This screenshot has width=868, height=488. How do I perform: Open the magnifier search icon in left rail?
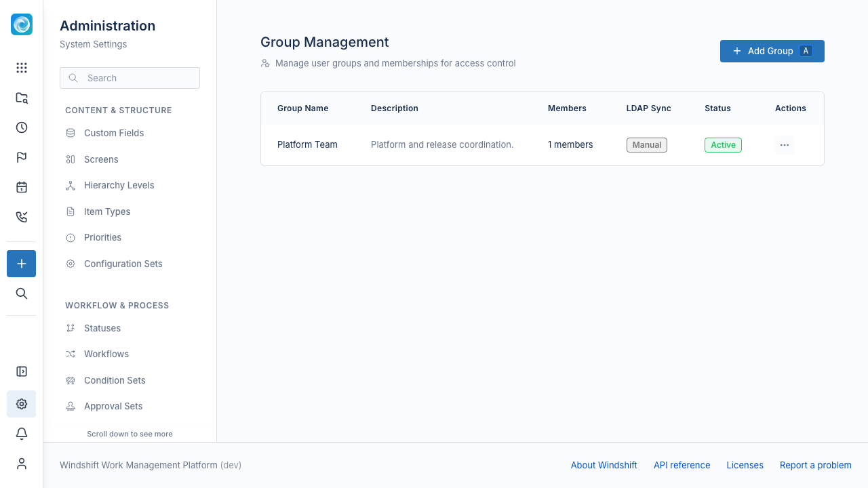coord(22,293)
